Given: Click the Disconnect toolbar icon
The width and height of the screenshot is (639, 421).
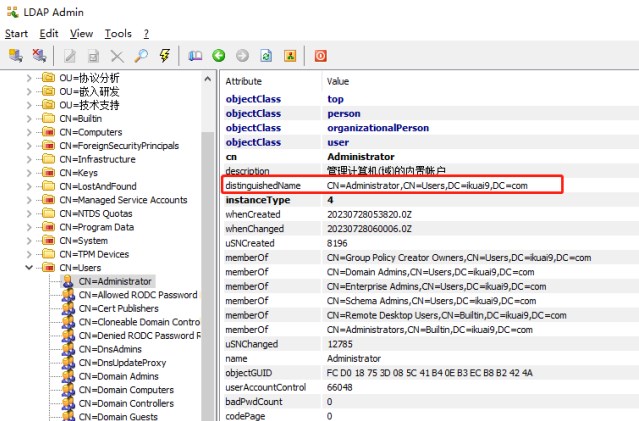Looking at the screenshot, I should 39,55.
